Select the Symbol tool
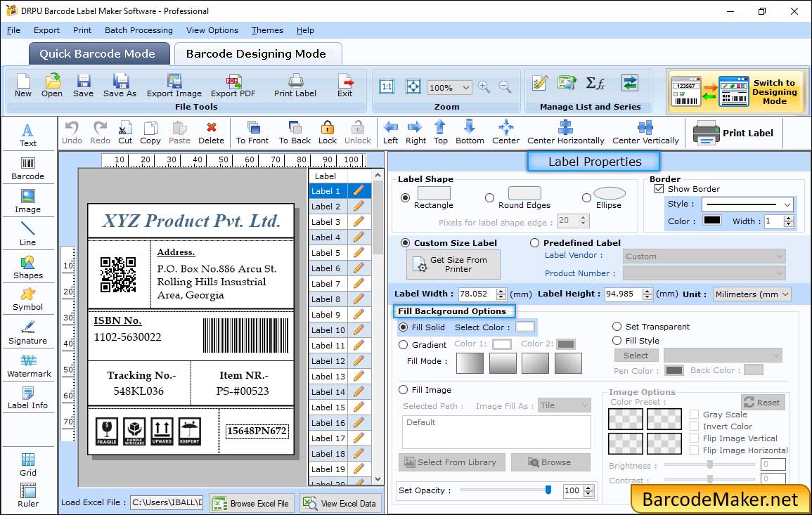The image size is (812, 515). tap(28, 299)
